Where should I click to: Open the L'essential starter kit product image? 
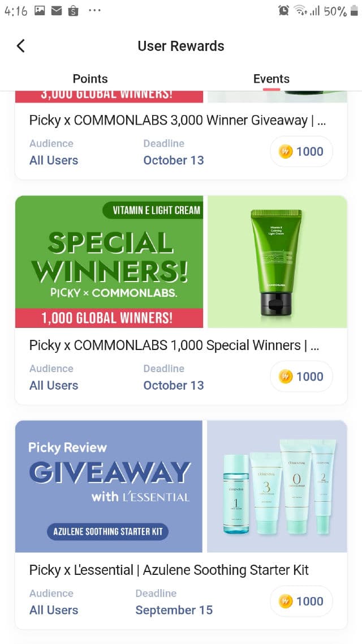tap(277, 487)
